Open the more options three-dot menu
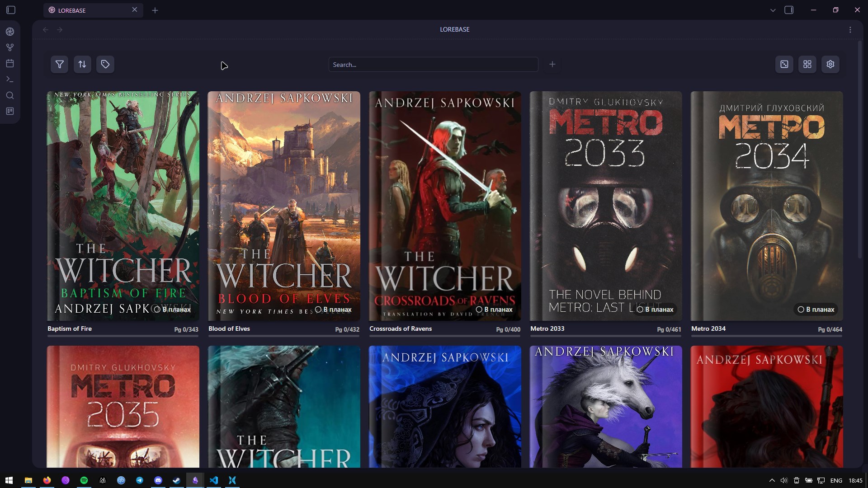The height and width of the screenshot is (488, 868). point(850,29)
